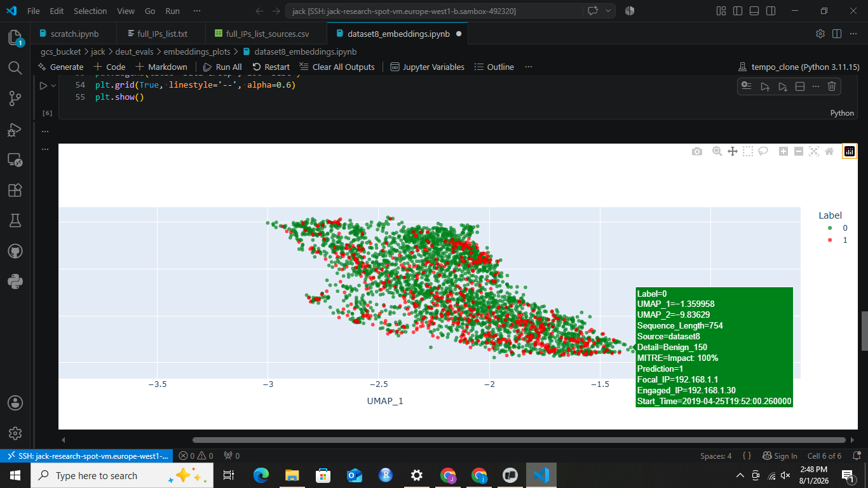Execute cells above the current cell

(x=765, y=86)
